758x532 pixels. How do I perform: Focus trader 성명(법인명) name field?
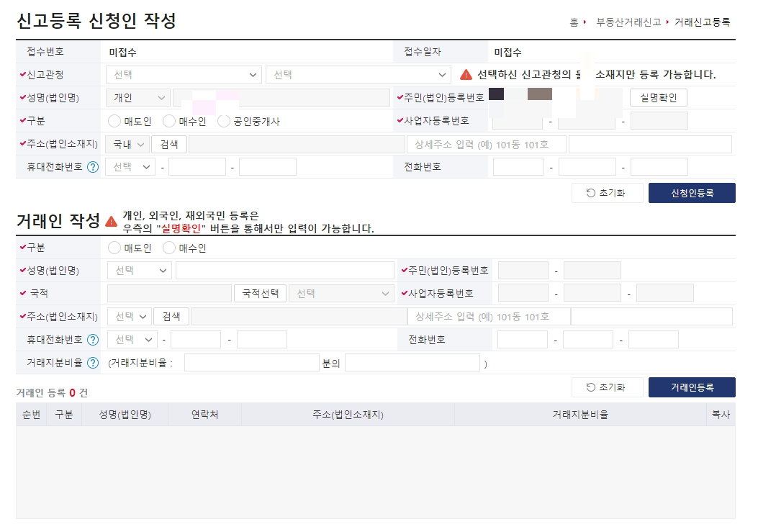pyautogui.click(x=285, y=271)
